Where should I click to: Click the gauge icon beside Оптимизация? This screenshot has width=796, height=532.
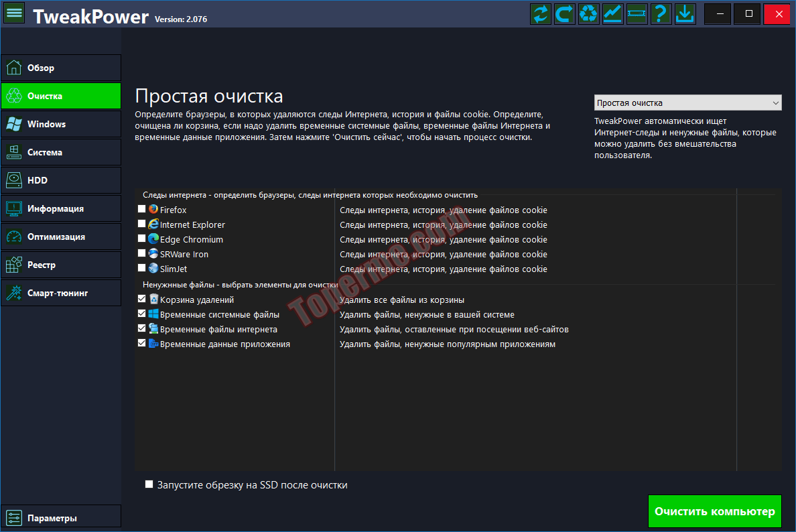point(14,237)
